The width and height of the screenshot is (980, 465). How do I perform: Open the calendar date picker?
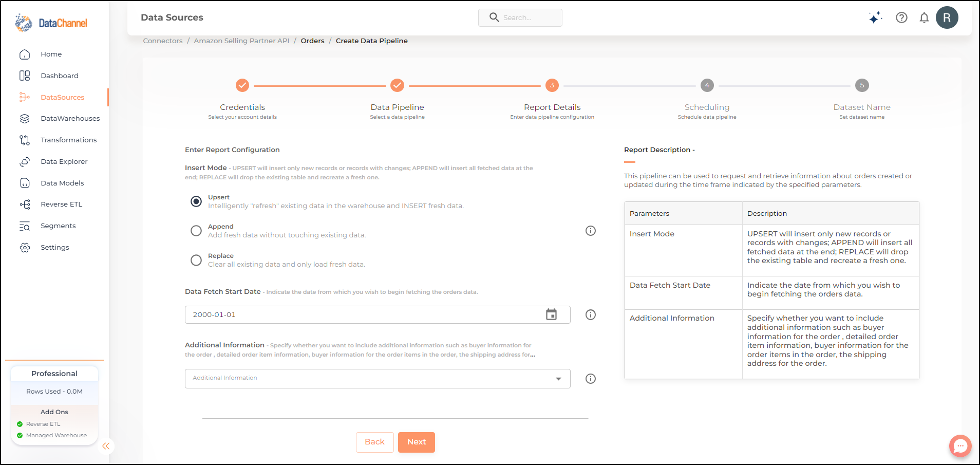pos(551,314)
